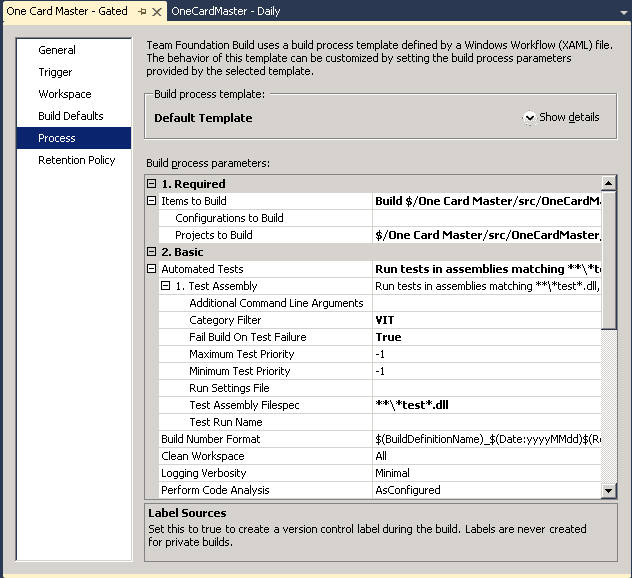Screen dimensions: 632x578
Task: Click the Perform Code Analysis label
Action: click(x=215, y=490)
